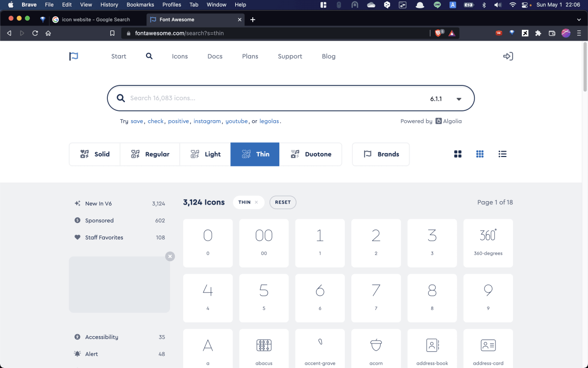The height and width of the screenshot is (368, 588).
Task: Filter by Accessibility category
Action: click(x=120, y=337)
